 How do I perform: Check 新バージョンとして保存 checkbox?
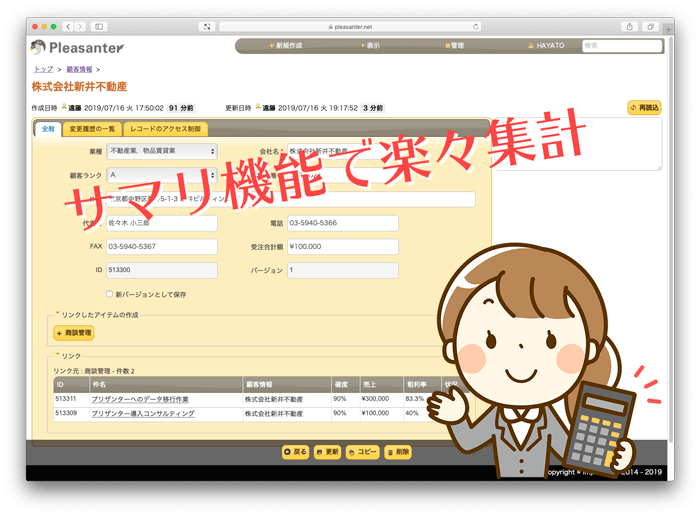[x=109, y=294]
